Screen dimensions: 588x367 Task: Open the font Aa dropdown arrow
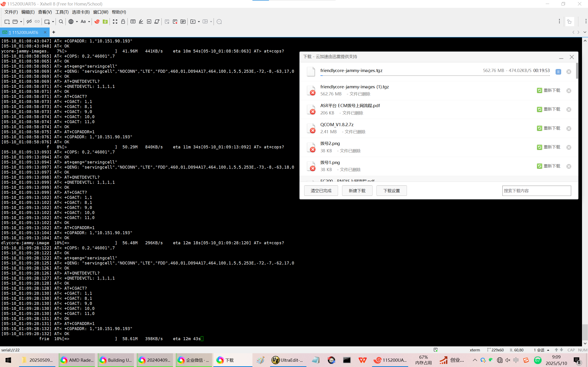click(x=89, y=22)
